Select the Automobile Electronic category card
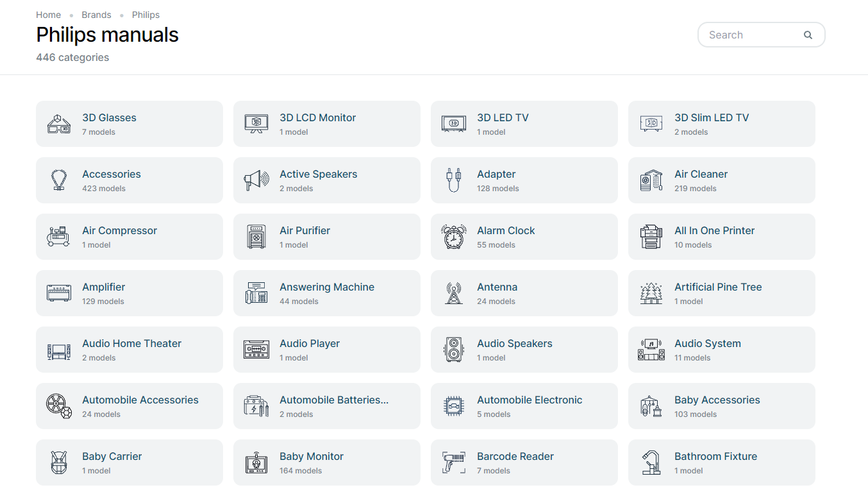The height and width of the screenshot is (492, 868). coord(524,406)
